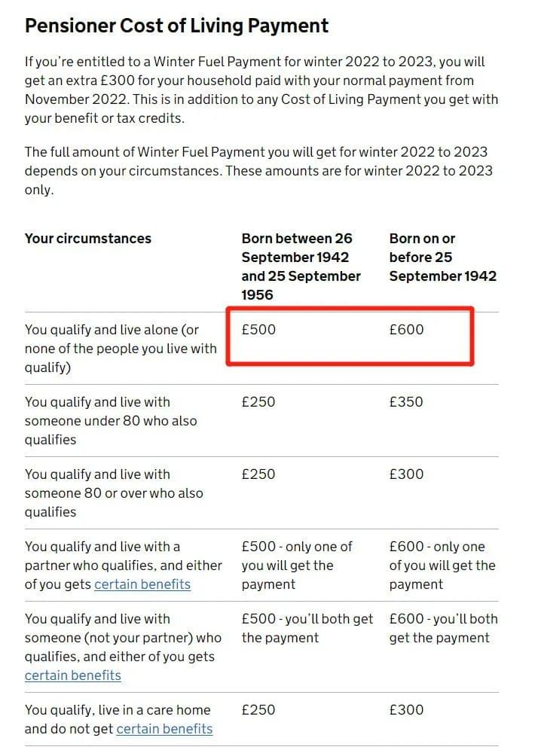Open 'certain benefits' link in the not-your-partner row
The width and height of the screenshot is (538, 756).
73,675
